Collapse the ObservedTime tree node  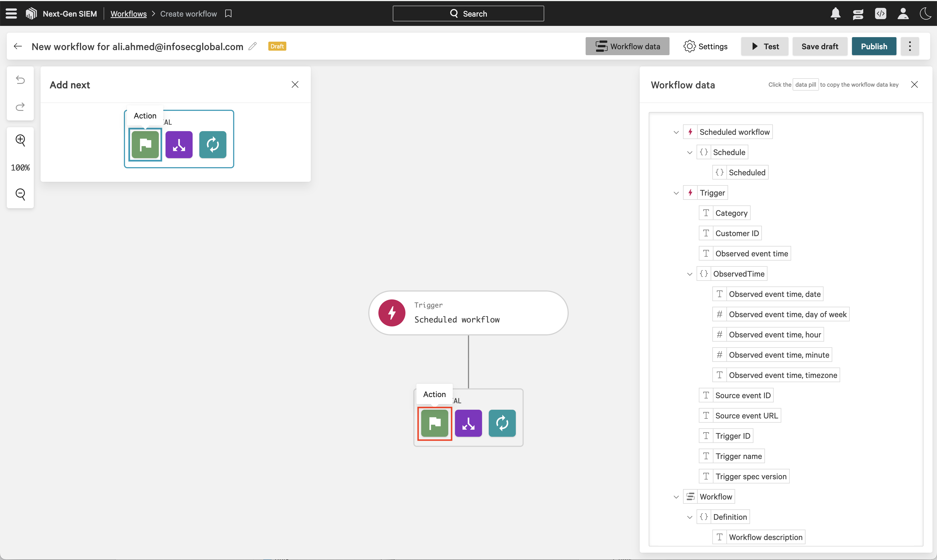click(690, 274)
